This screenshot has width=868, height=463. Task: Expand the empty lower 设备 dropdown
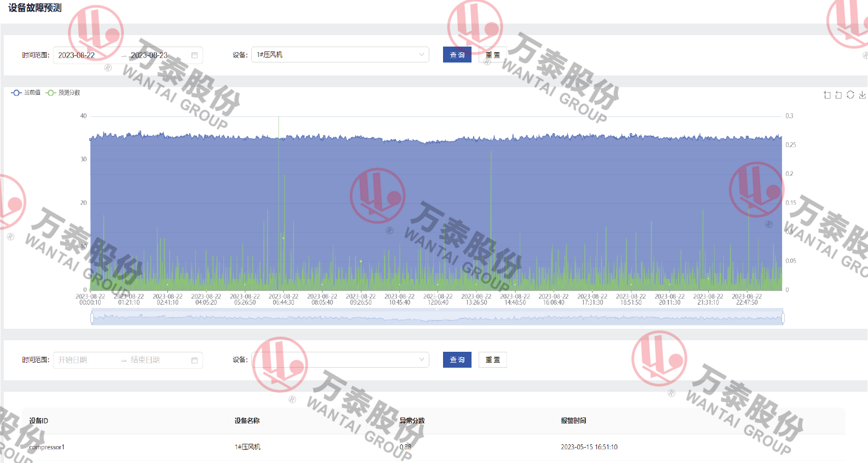tap(340, 360)
